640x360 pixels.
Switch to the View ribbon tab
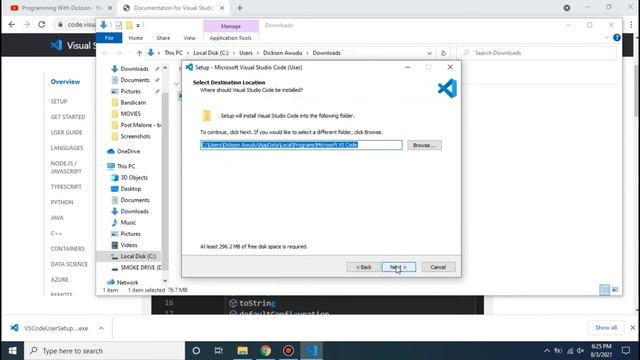189,38
